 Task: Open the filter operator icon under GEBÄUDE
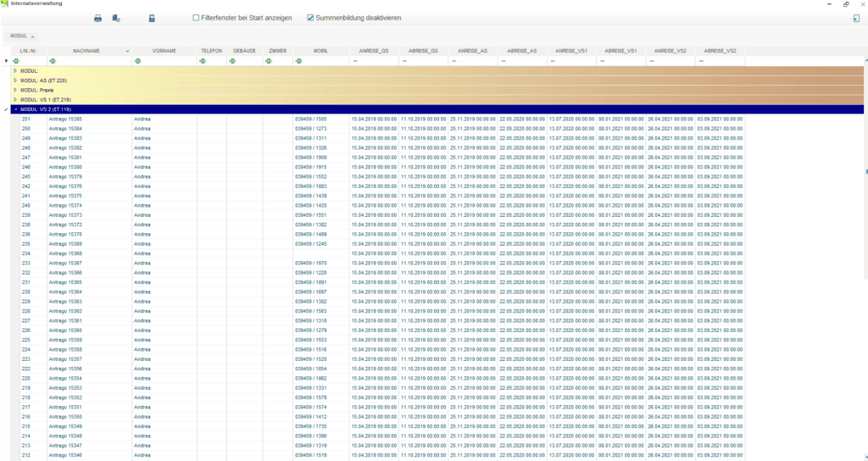232,61
